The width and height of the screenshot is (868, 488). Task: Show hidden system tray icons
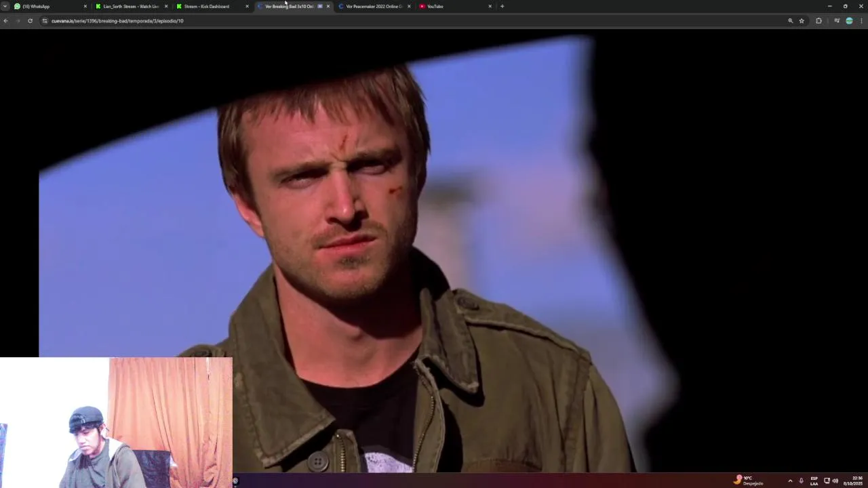790,481
